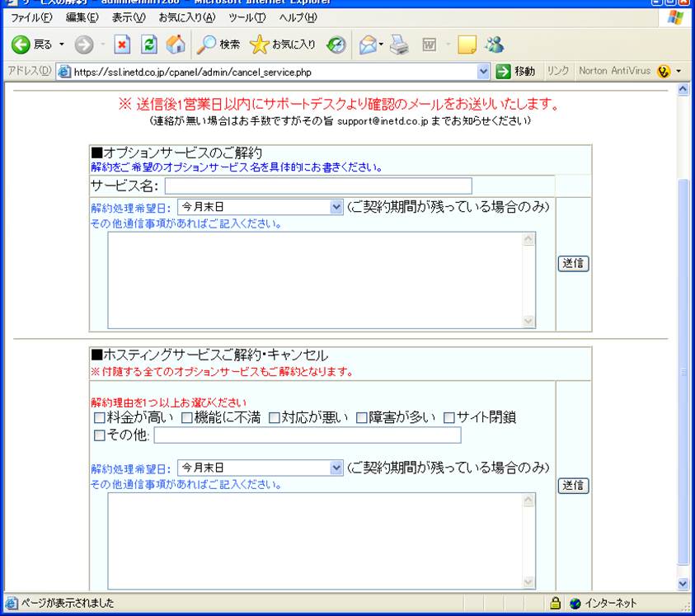The image size is (695, 616).
Task: Check the その他 checkbox
Action: 99,435
